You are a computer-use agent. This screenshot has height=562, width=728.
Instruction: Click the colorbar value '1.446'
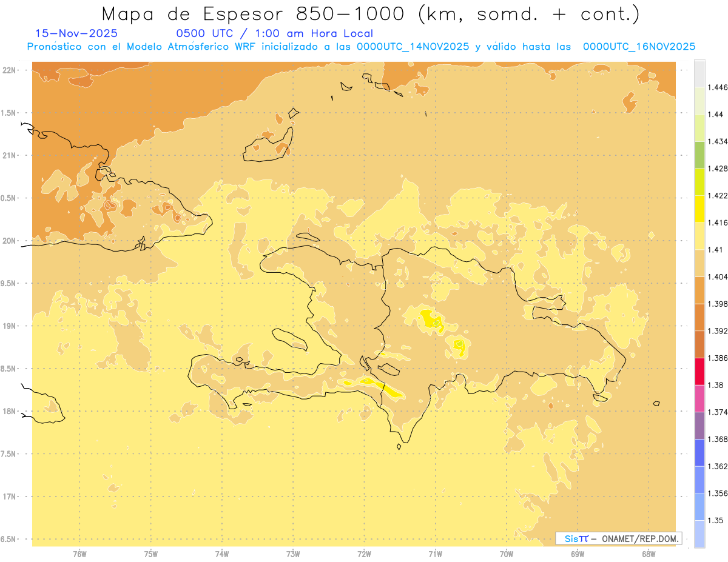click(x=717, y=87)
